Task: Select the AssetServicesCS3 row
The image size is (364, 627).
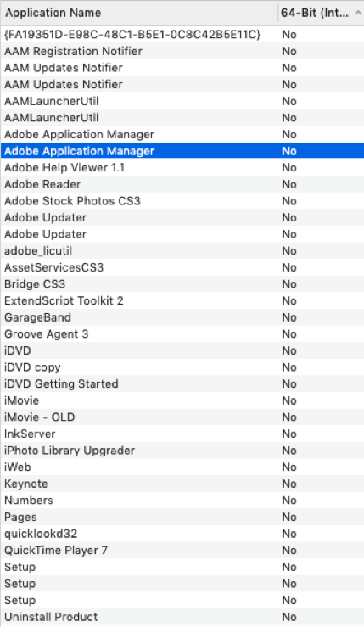Action: pyautogui.click(x=182, y=267)
